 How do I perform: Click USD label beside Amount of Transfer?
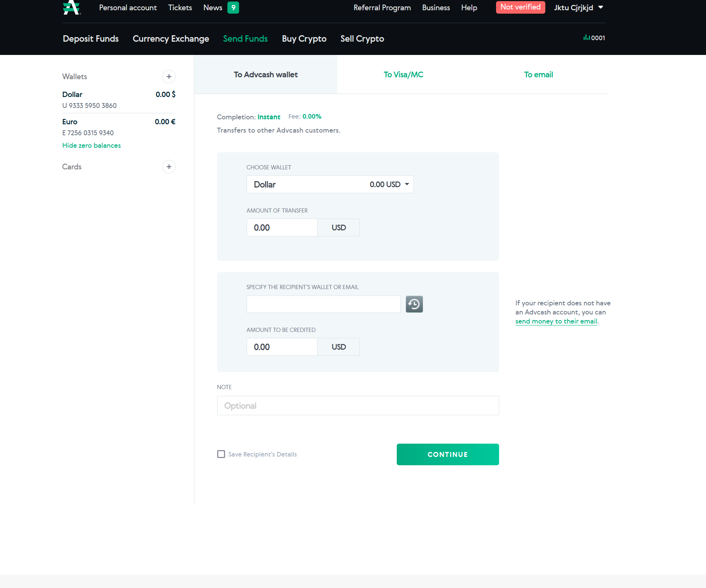tap(338, 228)
